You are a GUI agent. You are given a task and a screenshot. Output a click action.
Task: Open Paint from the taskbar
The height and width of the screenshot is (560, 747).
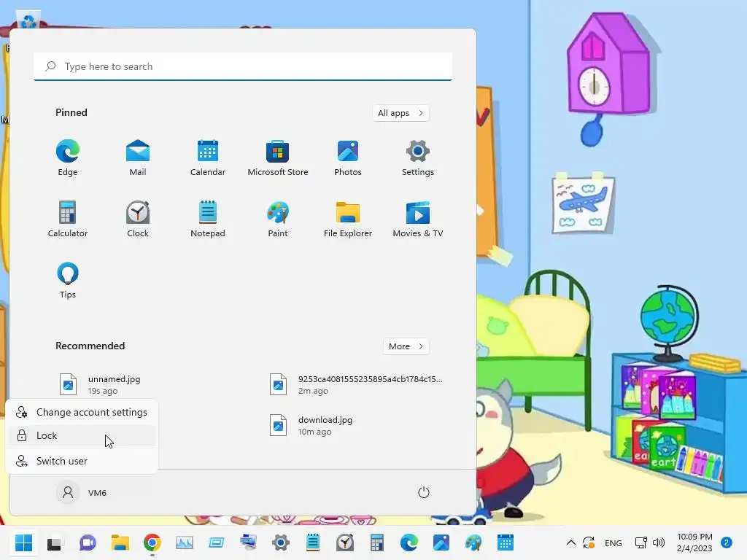tap(473, 542)
